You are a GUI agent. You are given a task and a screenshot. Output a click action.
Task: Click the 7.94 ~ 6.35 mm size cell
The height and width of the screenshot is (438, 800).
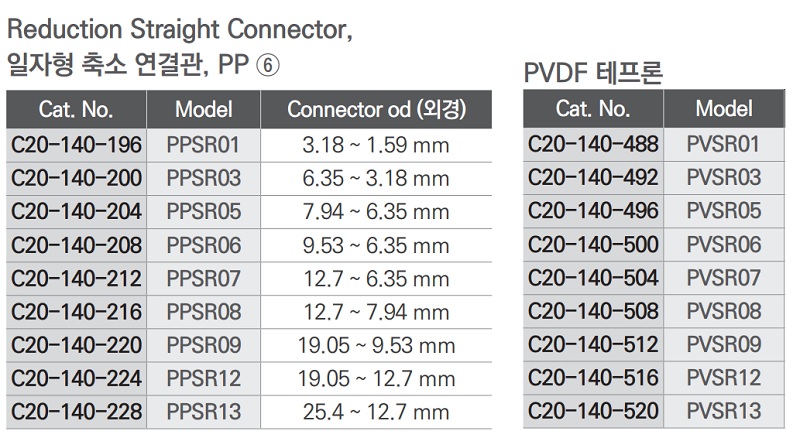click(x=376, y=212)
